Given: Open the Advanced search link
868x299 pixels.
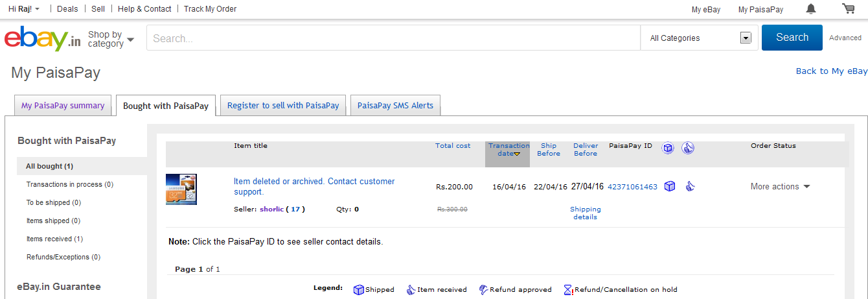Looking at the screenshot, I should click(845, 38).
